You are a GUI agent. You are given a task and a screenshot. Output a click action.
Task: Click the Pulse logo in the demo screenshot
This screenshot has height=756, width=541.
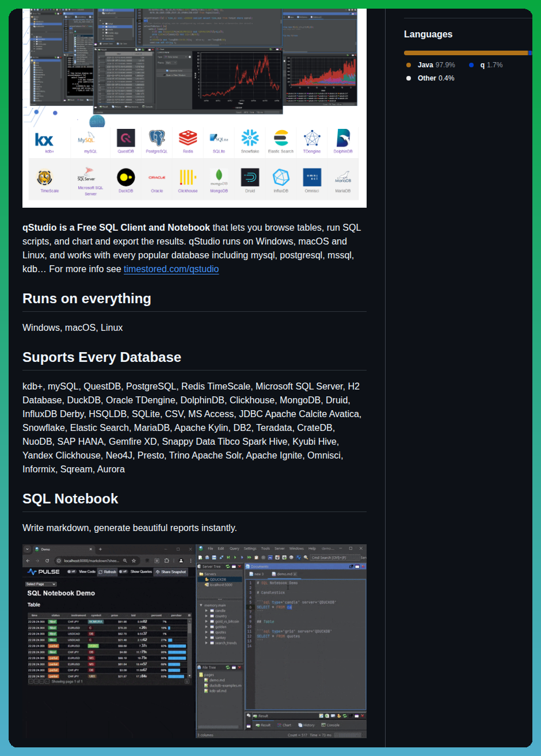tap(44, 572)
